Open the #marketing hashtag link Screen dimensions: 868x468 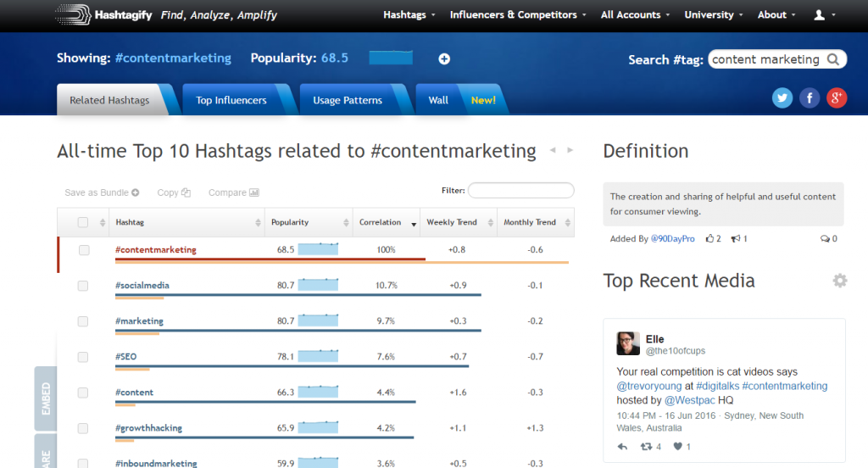pyautogui.click(x=140, y=321)
